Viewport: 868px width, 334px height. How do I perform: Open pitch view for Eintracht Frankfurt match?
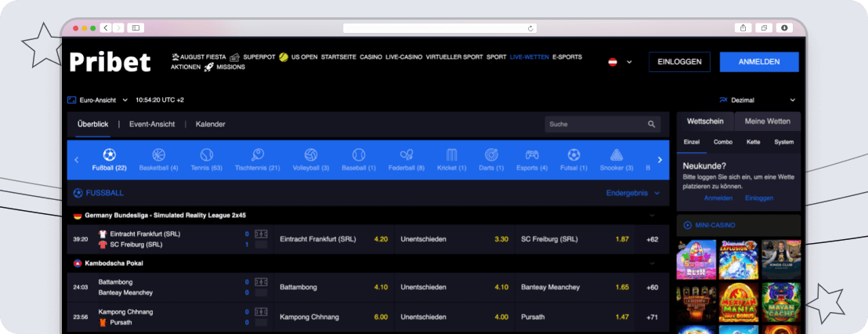tap(261, 234)
